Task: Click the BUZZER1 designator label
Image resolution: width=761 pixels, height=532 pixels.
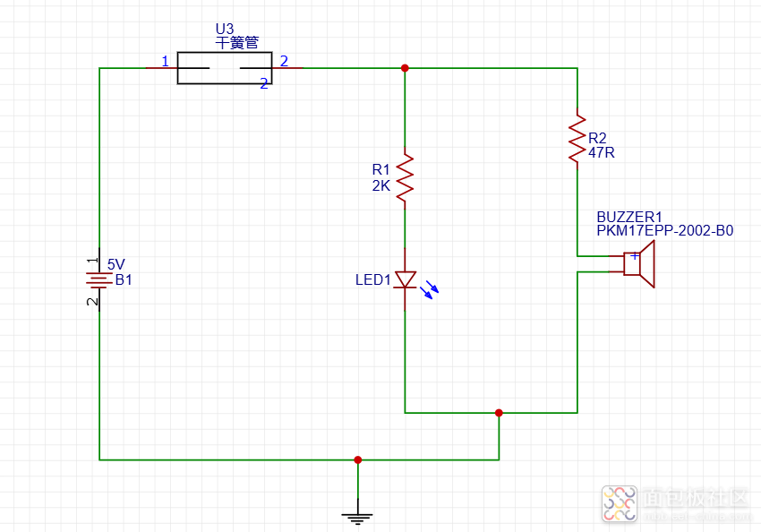Action: (628, 217)
